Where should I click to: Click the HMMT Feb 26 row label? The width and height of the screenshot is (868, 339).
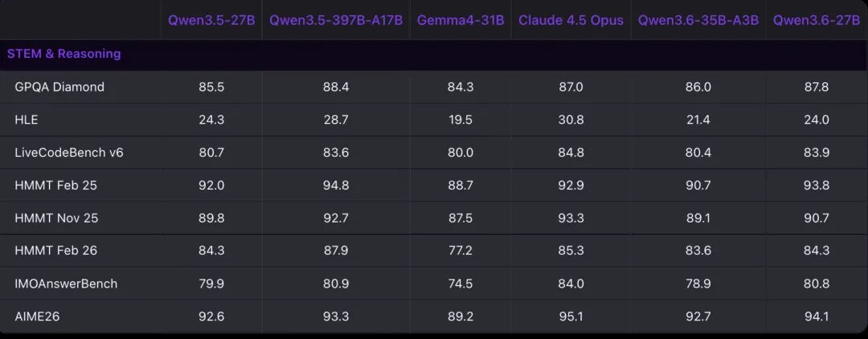55,251
